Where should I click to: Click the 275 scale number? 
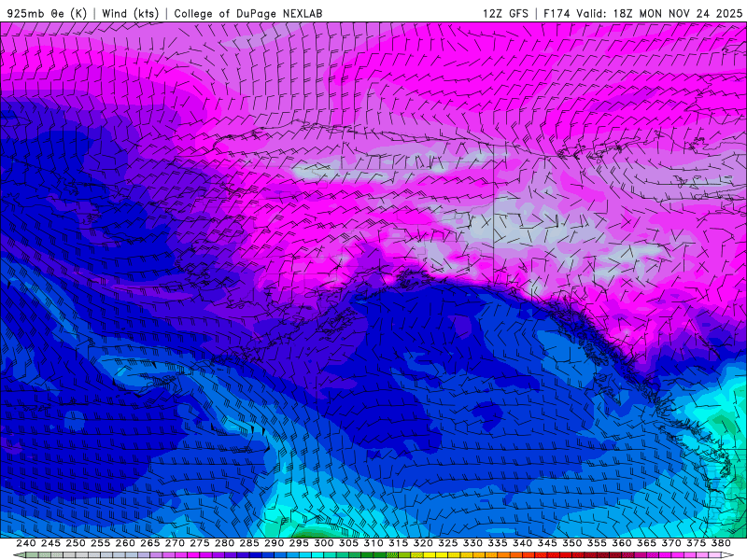200,543
